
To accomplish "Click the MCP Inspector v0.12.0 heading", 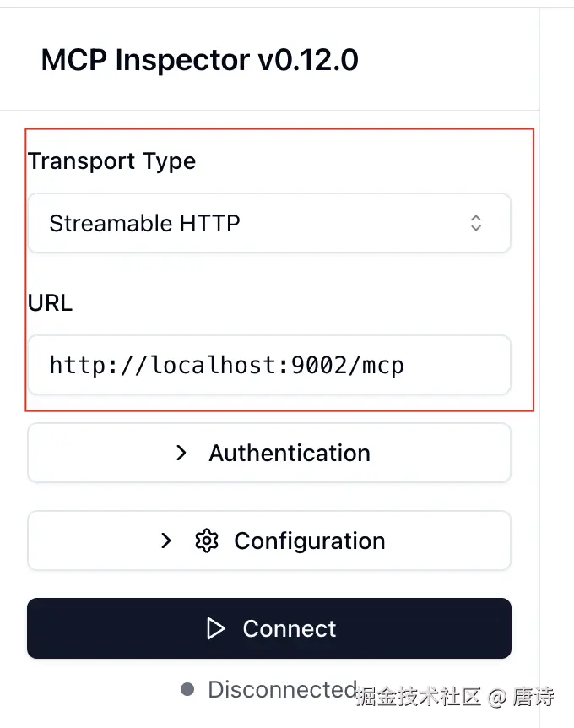I will point(199,60).
